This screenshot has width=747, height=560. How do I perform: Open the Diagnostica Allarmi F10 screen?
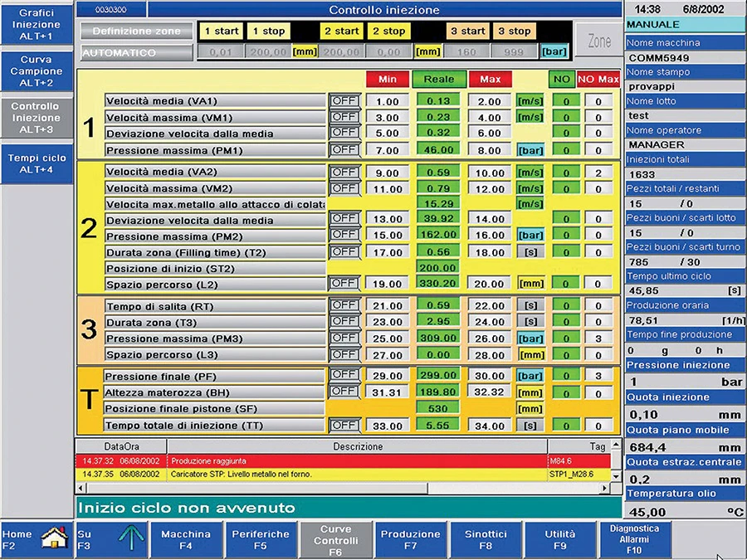point(635,538)
